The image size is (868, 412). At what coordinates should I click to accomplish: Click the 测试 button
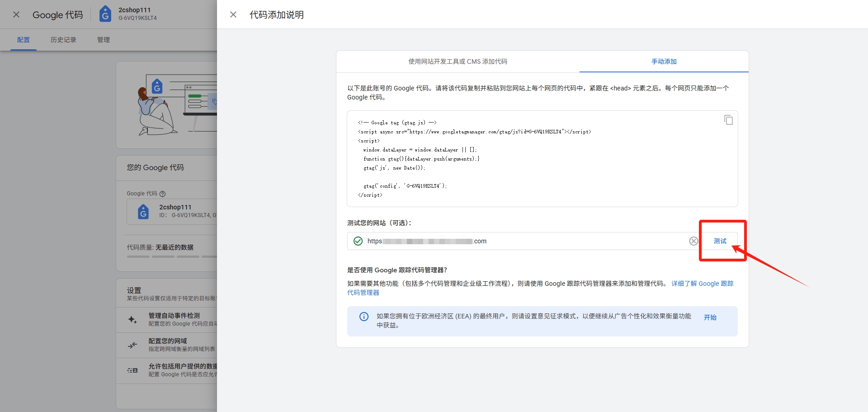[720, 241]
